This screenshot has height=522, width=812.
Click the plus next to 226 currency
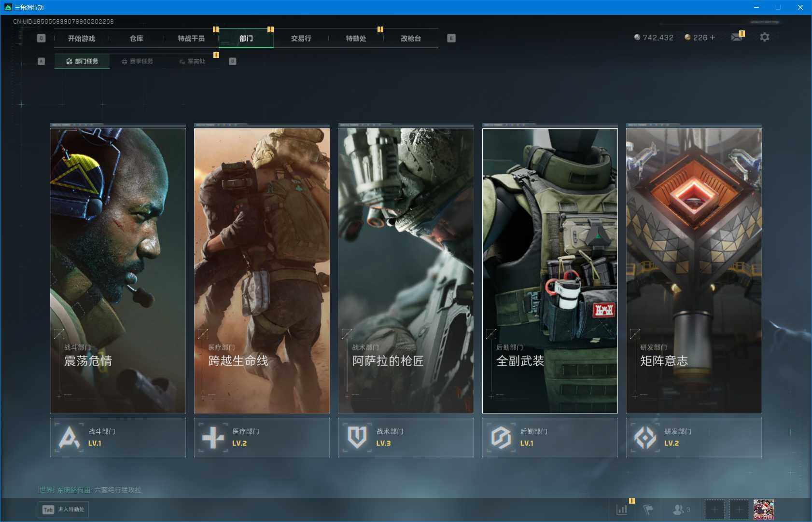pyautogui.click(x=713, y=37)
